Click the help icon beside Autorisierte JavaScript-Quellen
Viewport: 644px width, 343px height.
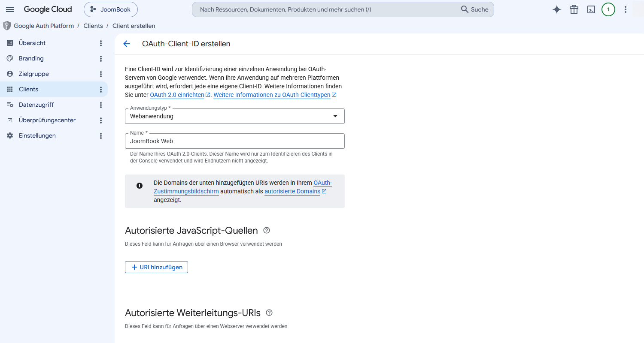267,230
